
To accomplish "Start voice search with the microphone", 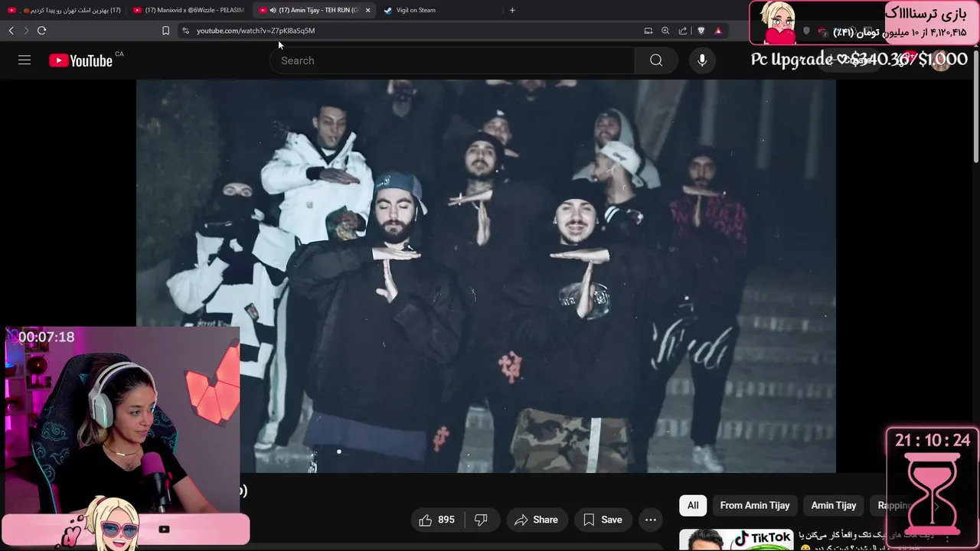I will click(x=702, y=60).
